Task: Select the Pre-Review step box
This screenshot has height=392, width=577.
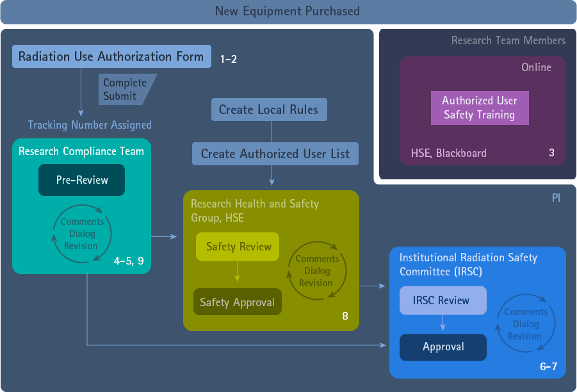Action: pyautogui.click(x=82, y=180)
